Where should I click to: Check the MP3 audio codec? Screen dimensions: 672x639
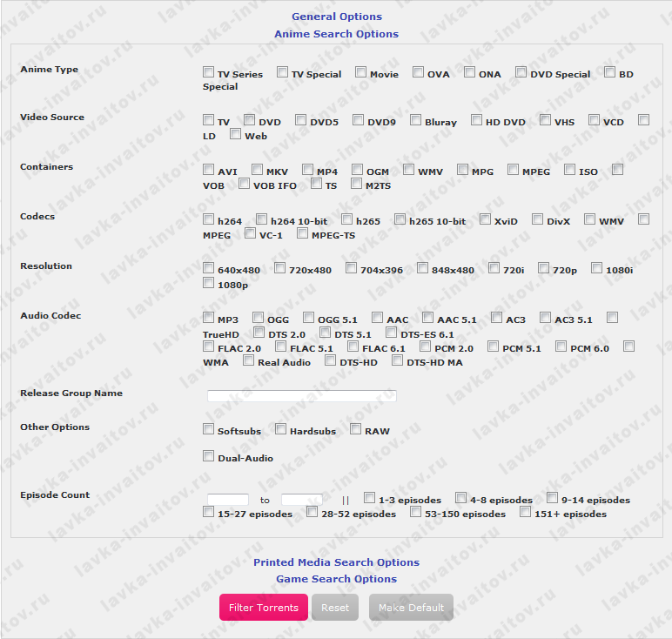(x=208, y=318)
